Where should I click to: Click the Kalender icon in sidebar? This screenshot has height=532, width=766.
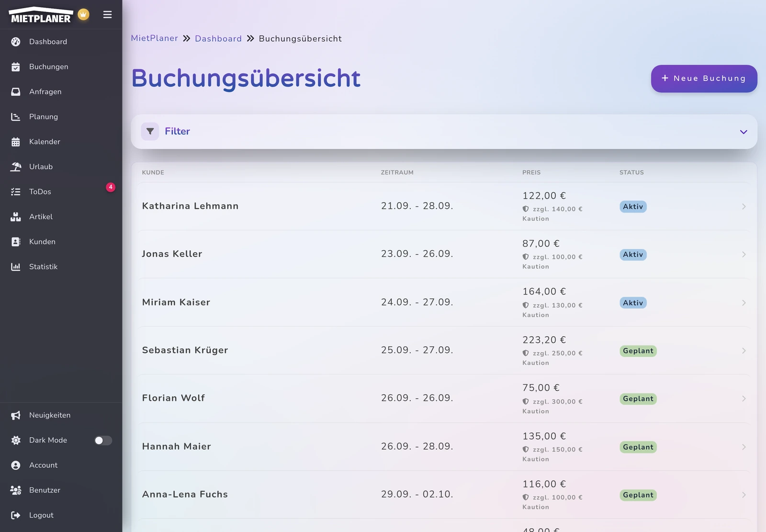click(16, 142)
